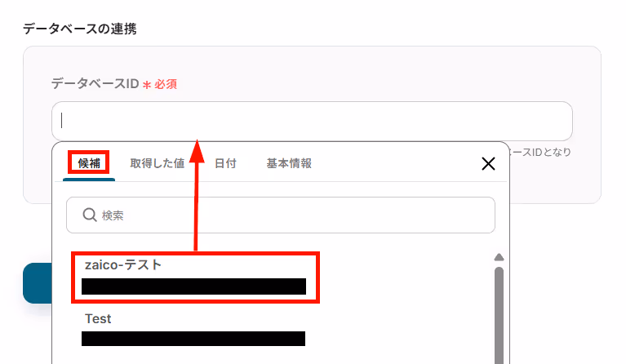Click the redacted ID beneath Test
The height and width of the screenshot is (364, 626).
pyautogui.click(x=193, y=339)
